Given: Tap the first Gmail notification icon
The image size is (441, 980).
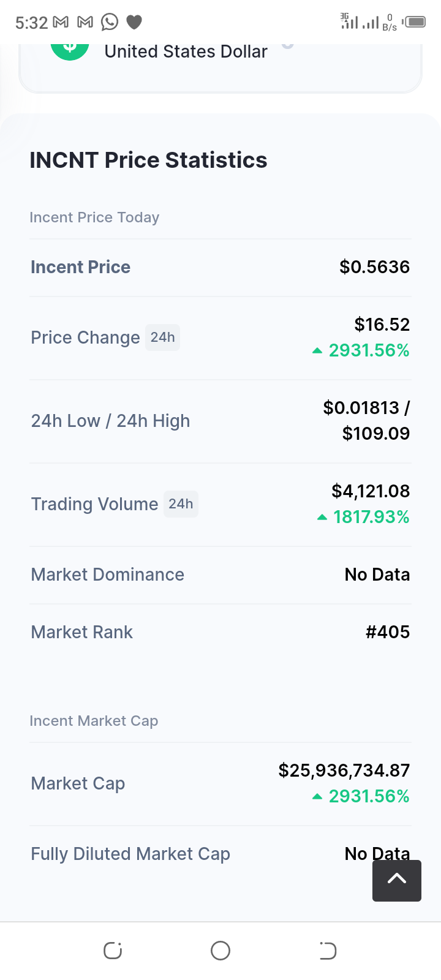Looking at the screenshot, I should tap(61, 23).
